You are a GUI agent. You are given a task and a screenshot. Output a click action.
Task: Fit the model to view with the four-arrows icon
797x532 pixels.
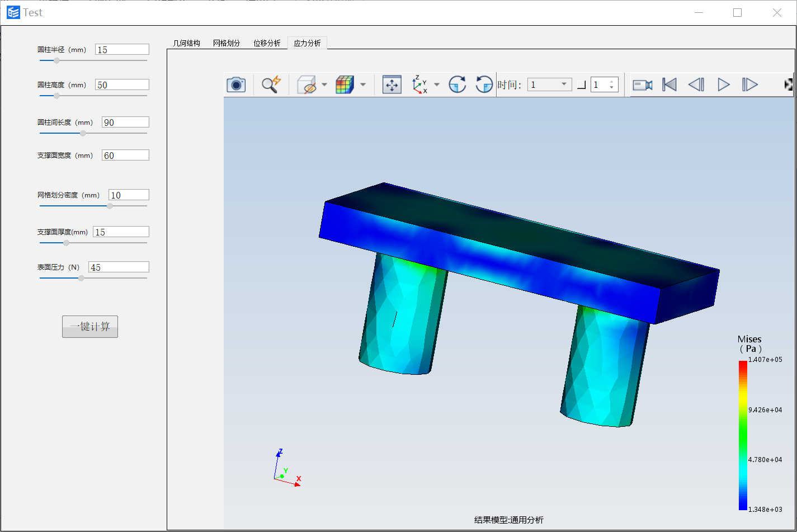click(392, 84)
